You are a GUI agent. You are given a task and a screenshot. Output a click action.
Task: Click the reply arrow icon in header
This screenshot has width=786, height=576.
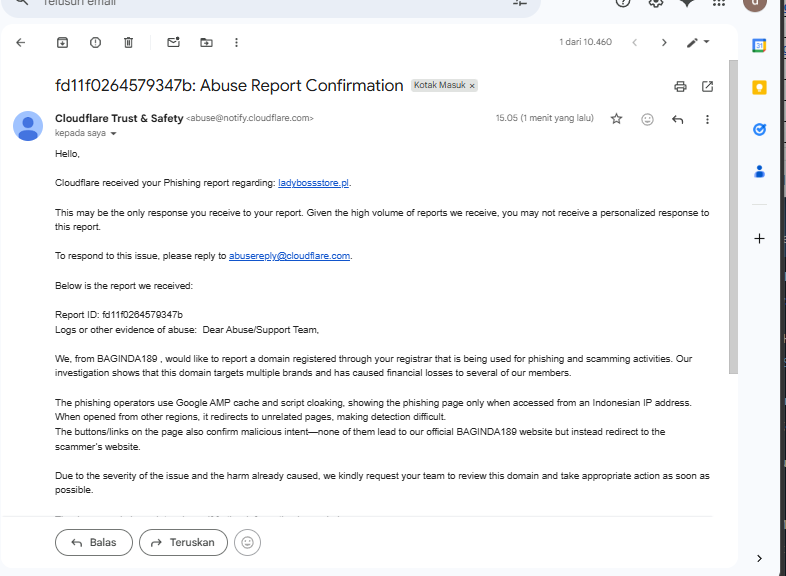[x=677, y=119]
